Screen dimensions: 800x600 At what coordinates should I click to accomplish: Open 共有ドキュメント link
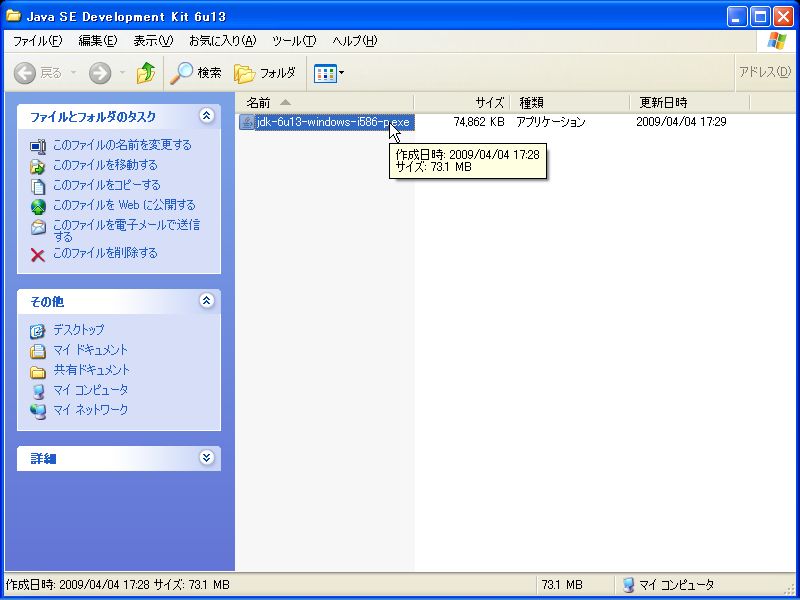click(x=92, y=369)
